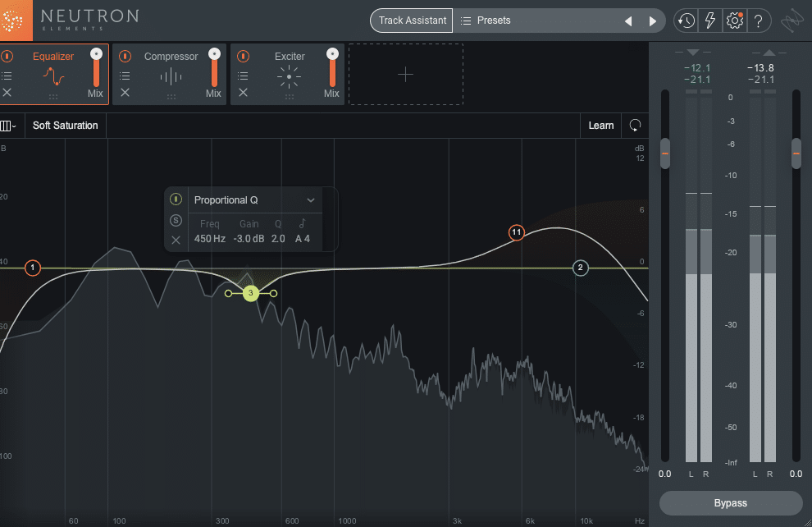This screenshot has width=812, height=527.
Task: Open the Equalizer module preset list icon
Action: [x=7, y=76]
